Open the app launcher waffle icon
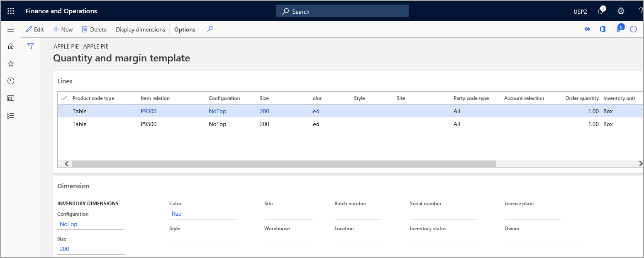 tap(11, 11)
